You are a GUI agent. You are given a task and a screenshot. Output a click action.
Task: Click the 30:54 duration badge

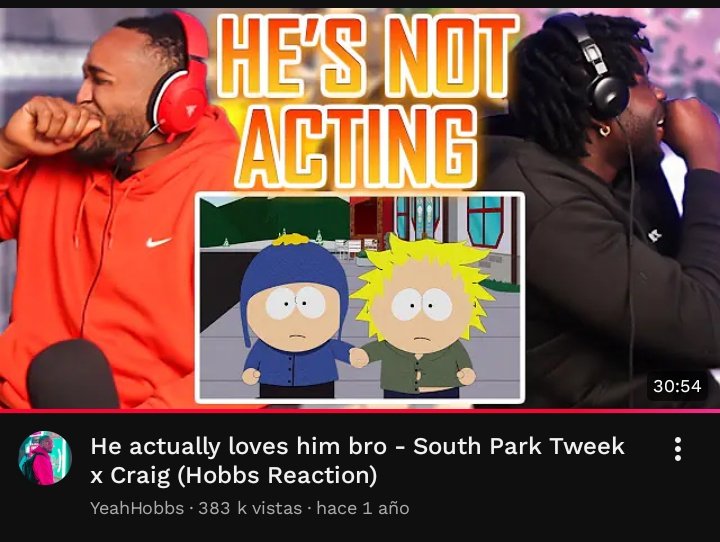coord(677,386)
